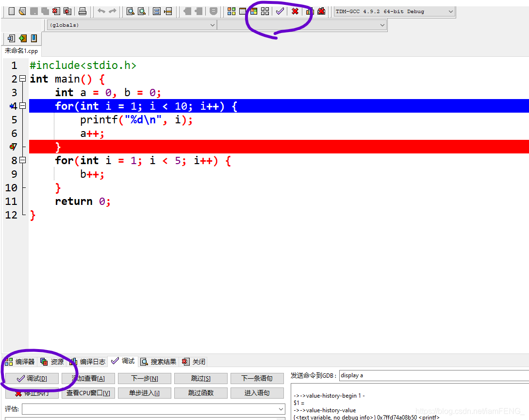Start debugging with the toolbar checkmark icon
The width and height of the screenshot is (529, 420).
pos(280,12)
